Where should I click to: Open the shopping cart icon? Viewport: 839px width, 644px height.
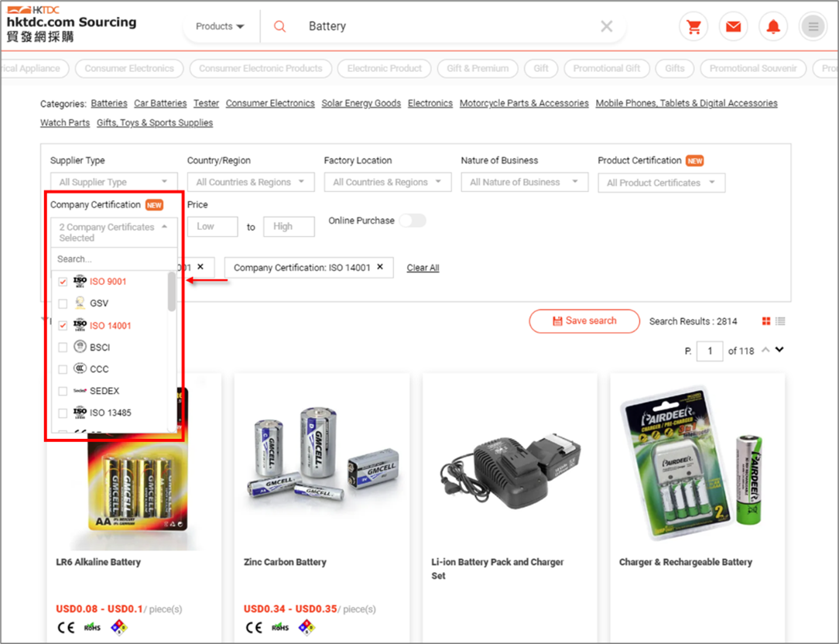tap(693, 27)
